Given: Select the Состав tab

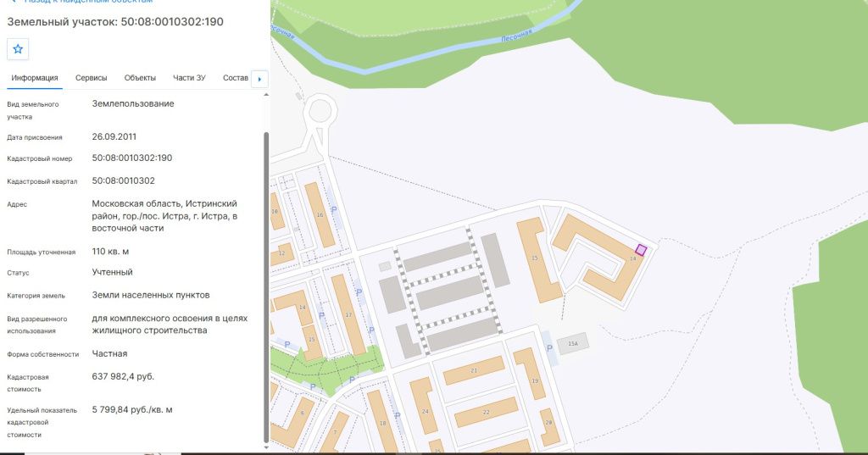Looking at the screenshot, I should tap(236, 78).
